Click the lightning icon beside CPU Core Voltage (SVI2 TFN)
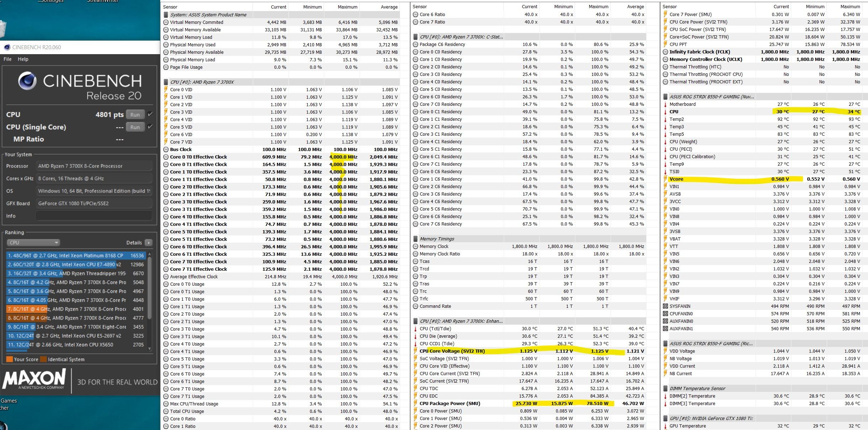This screenshot has height=430, width=868. pyautogui.click(x=415, y=351)
